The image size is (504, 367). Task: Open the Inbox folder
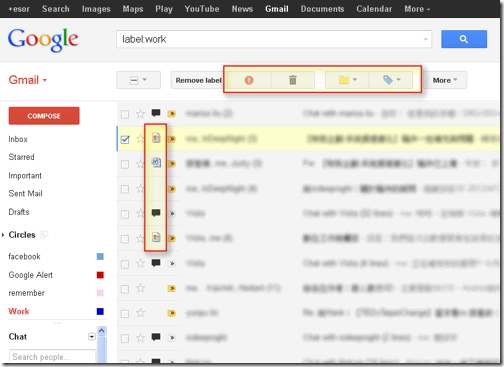[18, 139]
